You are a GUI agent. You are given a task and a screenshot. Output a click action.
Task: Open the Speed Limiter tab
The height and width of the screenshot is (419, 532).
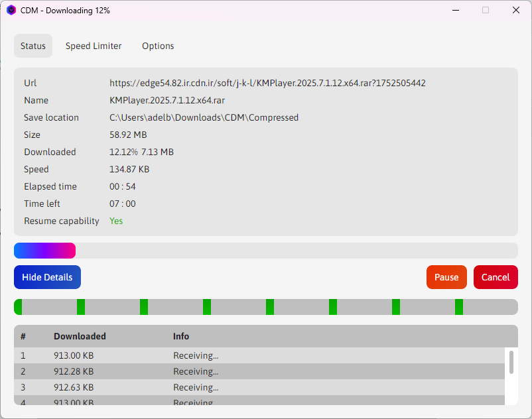coord(94,46)
